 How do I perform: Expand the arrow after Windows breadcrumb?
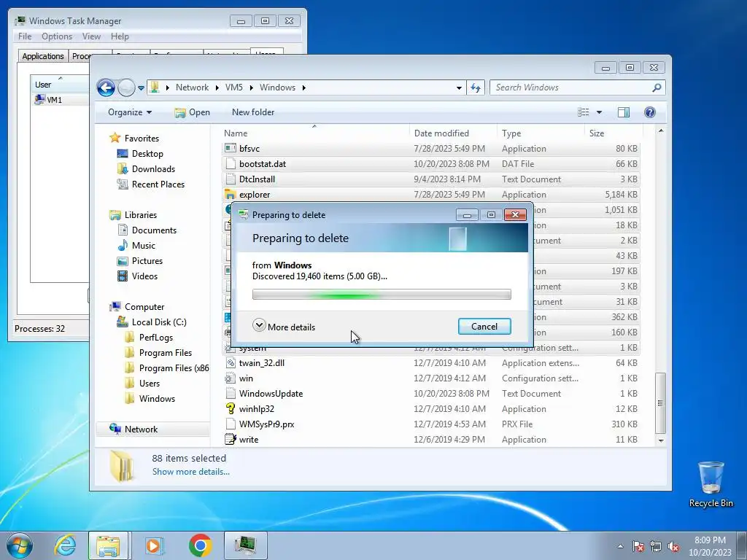coord(303,87)
